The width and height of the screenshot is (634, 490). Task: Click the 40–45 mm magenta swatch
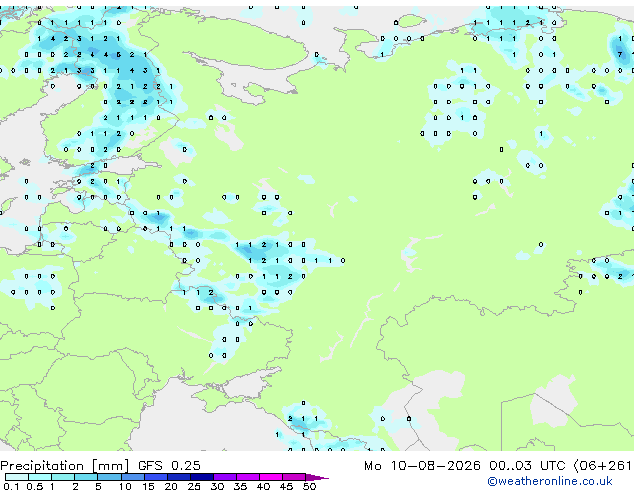pos(271,477)
